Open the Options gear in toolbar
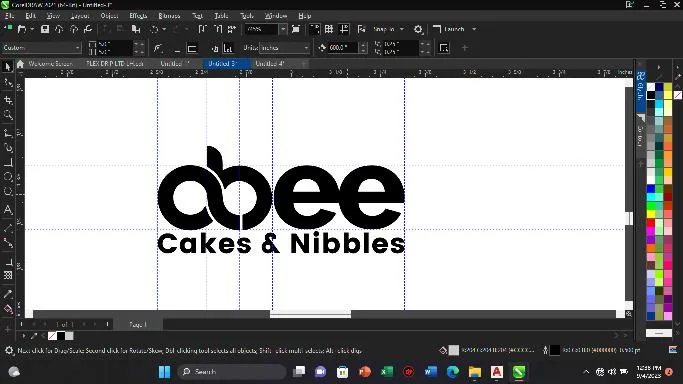The width and height of the screenshot is (683, 384). [x=418, y=29]
